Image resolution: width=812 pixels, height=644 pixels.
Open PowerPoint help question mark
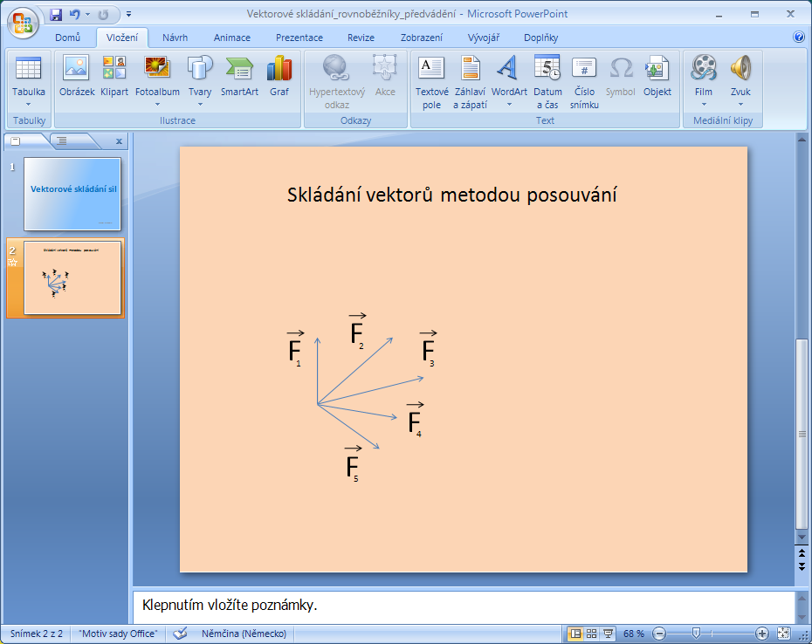[x=798, y=37]
